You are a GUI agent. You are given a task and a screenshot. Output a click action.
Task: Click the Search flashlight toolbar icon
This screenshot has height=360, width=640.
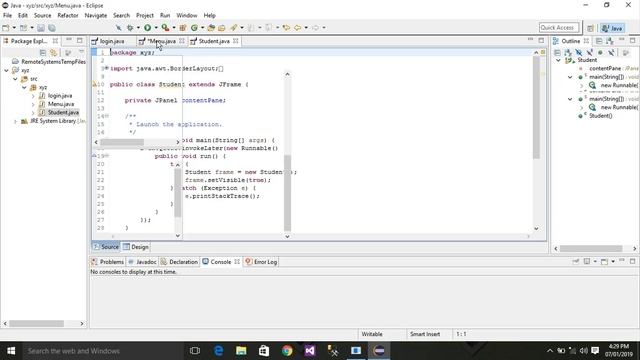pyautogui.click(x=233, y=28)
